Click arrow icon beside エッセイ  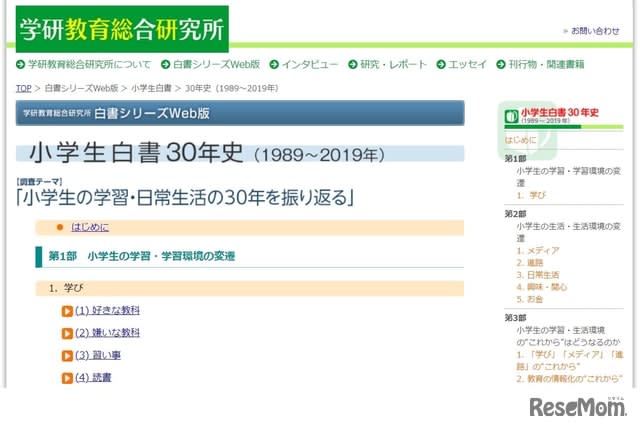441,64
